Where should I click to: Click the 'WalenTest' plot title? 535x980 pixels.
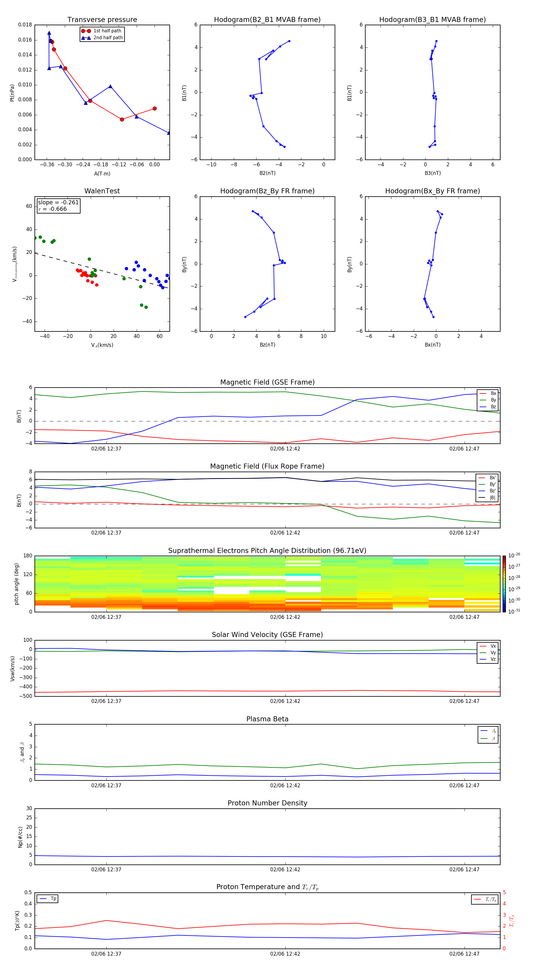coord(102,191)
